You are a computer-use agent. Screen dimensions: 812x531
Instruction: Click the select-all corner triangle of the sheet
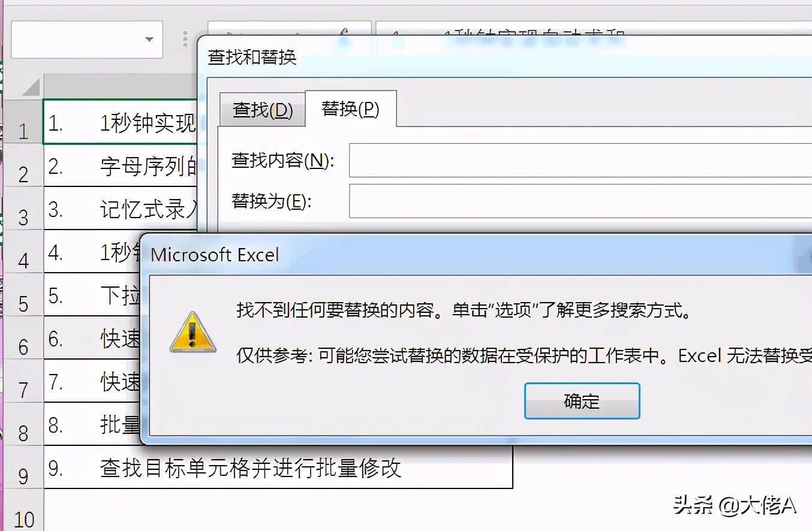[x=31, y=88]
